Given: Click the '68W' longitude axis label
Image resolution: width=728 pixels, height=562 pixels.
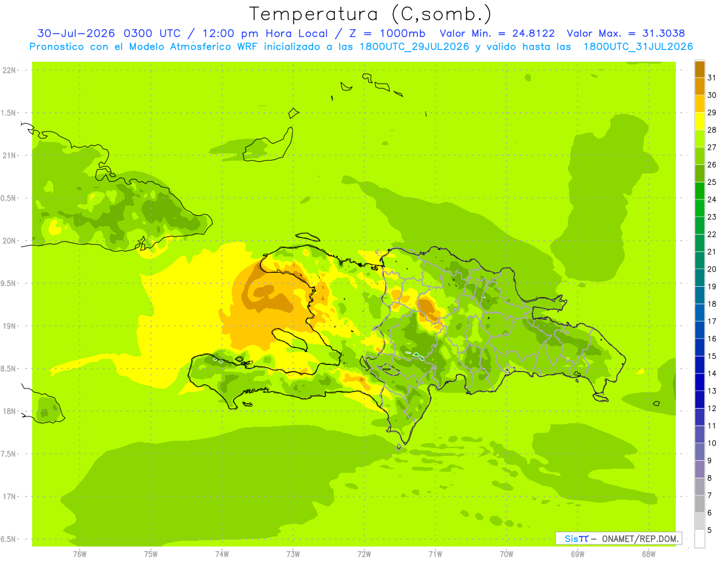Looking at the screenshot, I should point(649,554).
